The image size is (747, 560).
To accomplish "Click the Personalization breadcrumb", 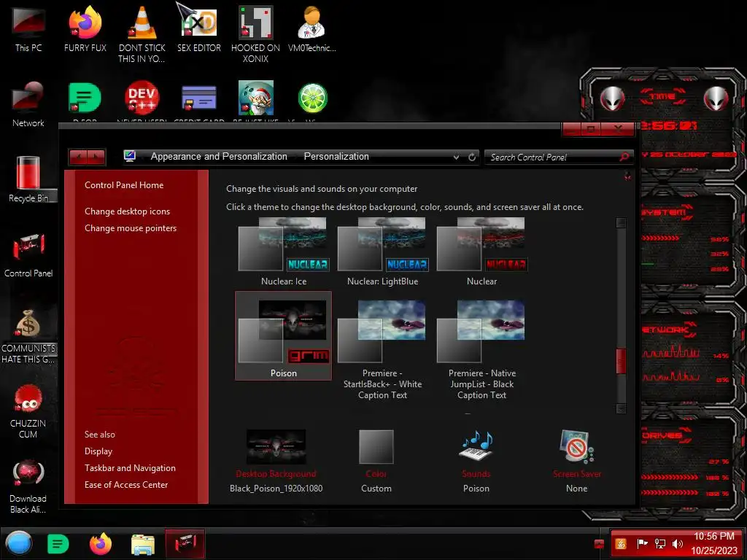I will click(x=336, y=156).
